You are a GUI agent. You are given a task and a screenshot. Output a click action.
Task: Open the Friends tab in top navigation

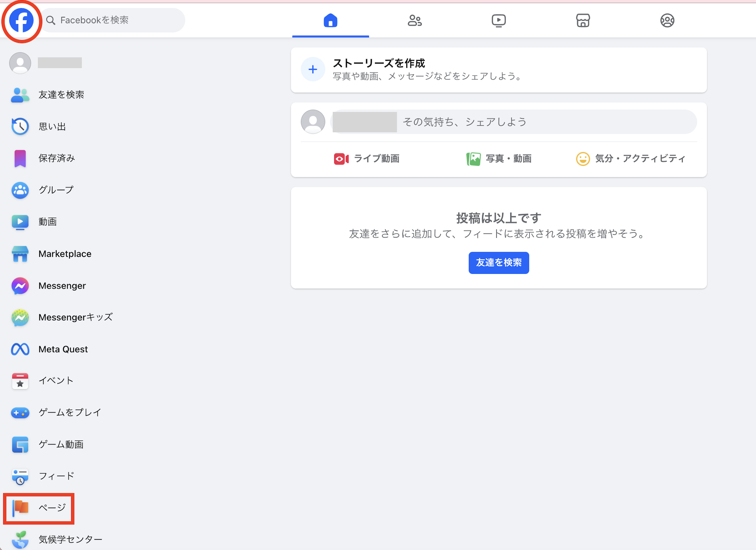414,20
